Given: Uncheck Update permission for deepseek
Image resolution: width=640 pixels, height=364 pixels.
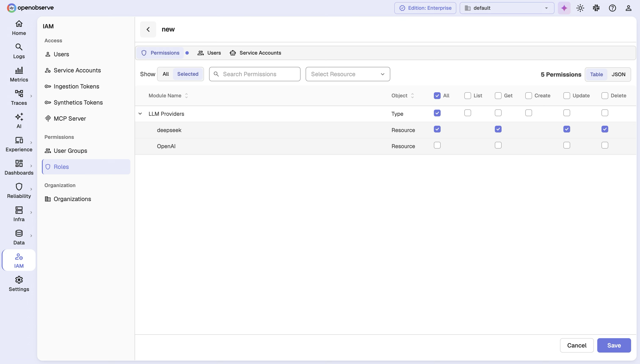Looking at the screenshot, I should [567, 129].
